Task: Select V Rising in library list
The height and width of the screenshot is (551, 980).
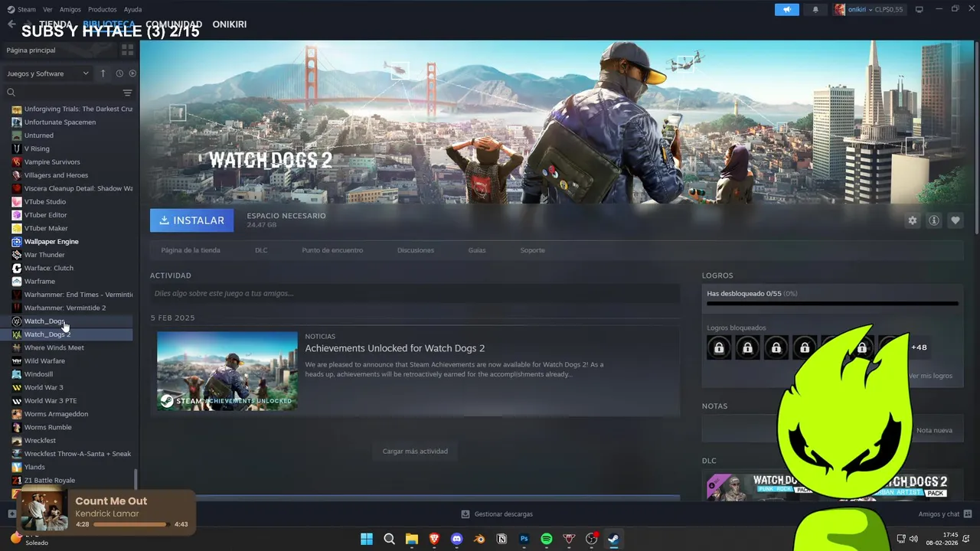Action: point(72,148)
